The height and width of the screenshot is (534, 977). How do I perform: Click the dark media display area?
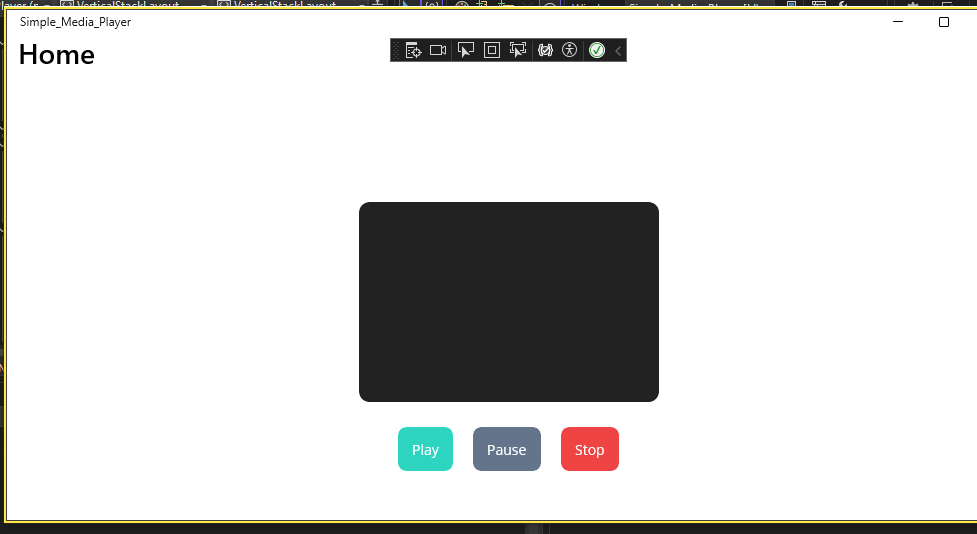[508, 301]
